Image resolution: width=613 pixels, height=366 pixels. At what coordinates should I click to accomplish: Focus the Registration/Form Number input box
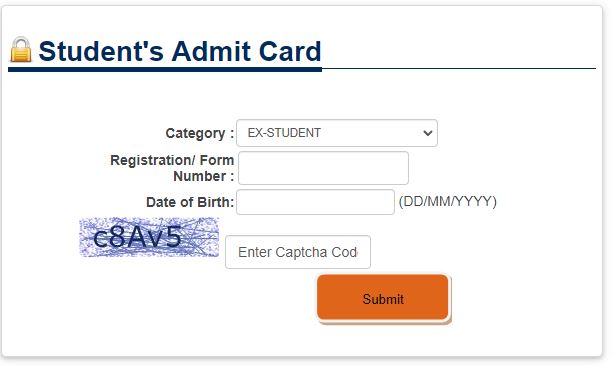[x=323, y=168]
